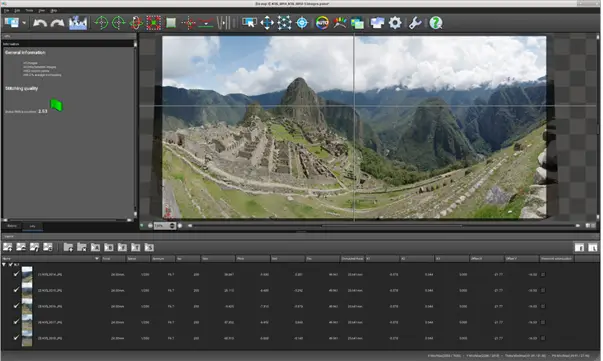603x361 pixels.
Task: Open the File menu
Action: point(7,10)
